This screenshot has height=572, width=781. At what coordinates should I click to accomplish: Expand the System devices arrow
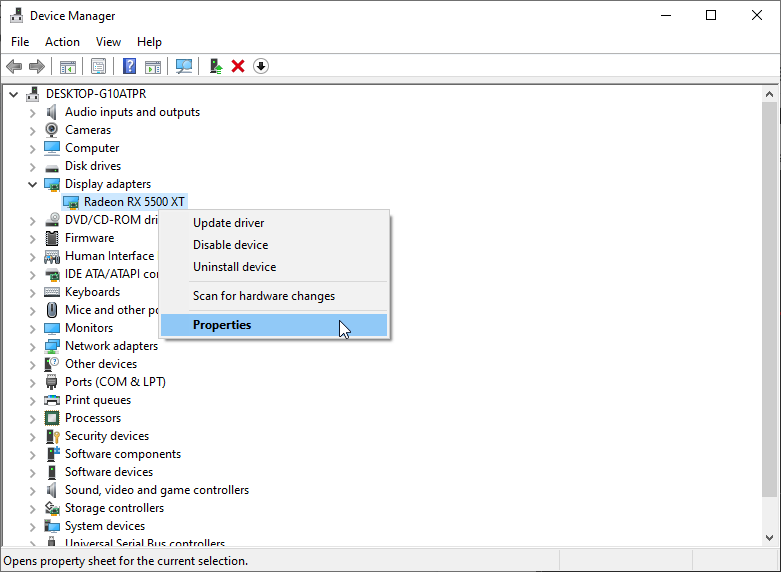click(32, 527)
